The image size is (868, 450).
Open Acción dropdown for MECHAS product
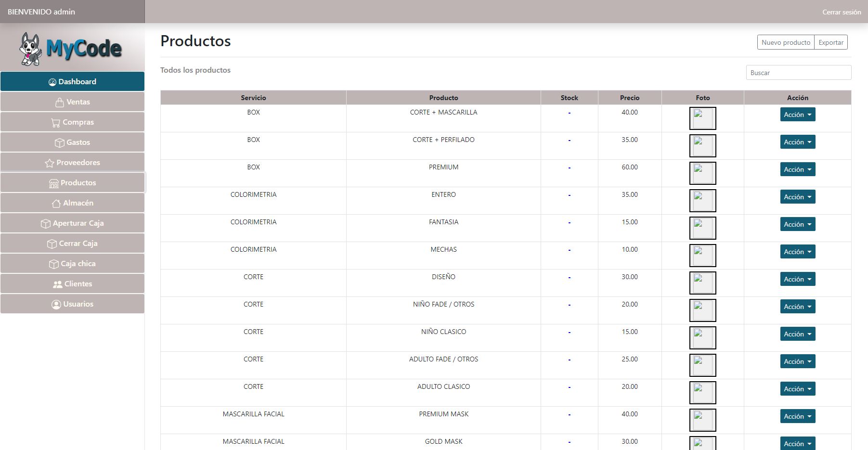click(797, 252)
